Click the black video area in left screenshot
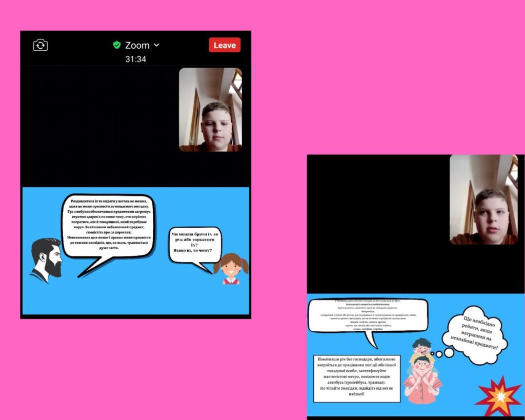 [x=97, y=126]
